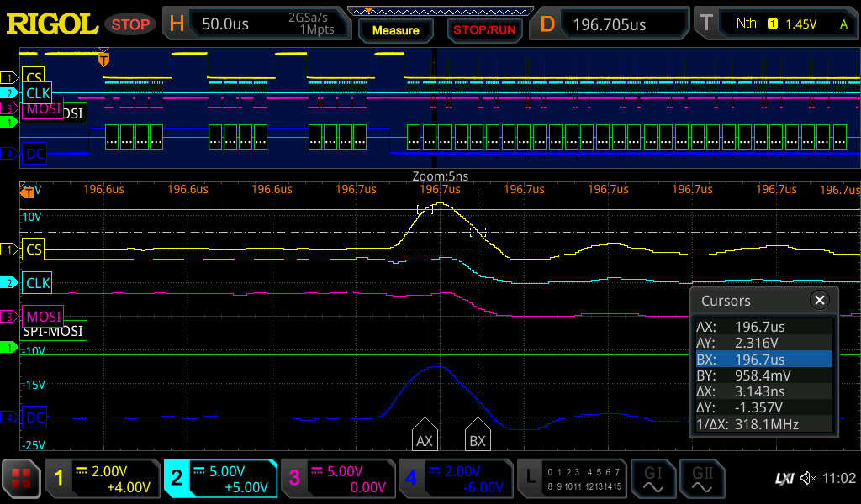
Task: Click green decode bus marker in zoom view
Action: 9,347
